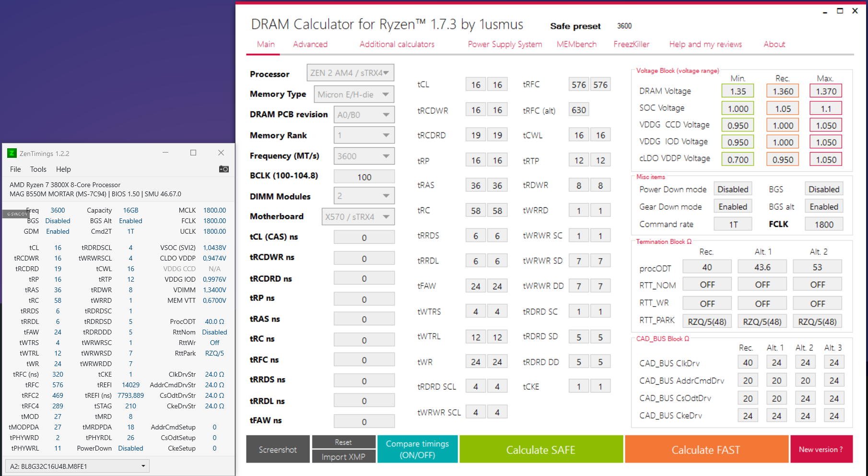Image resolution: width=868 pixels, height=476 pixels.
Task: Close the ZenTimings window
Action: click(x=221, y=153)
